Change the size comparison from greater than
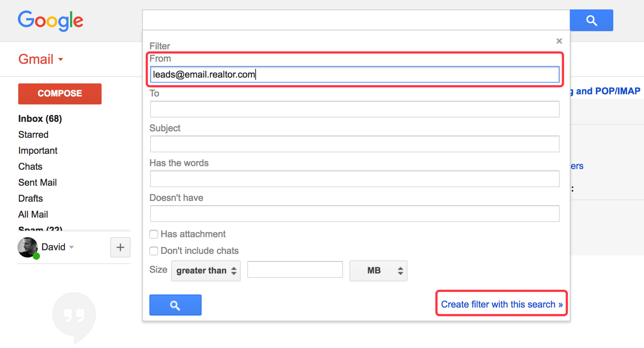 pos(206,271)
